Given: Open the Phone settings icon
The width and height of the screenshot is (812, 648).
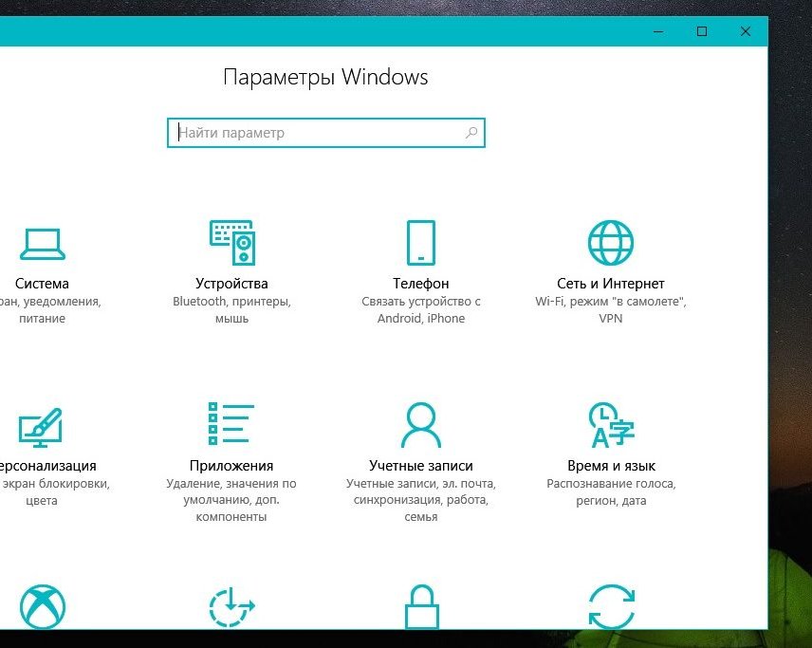Looking at the screenshot, I should click(421, 243).
